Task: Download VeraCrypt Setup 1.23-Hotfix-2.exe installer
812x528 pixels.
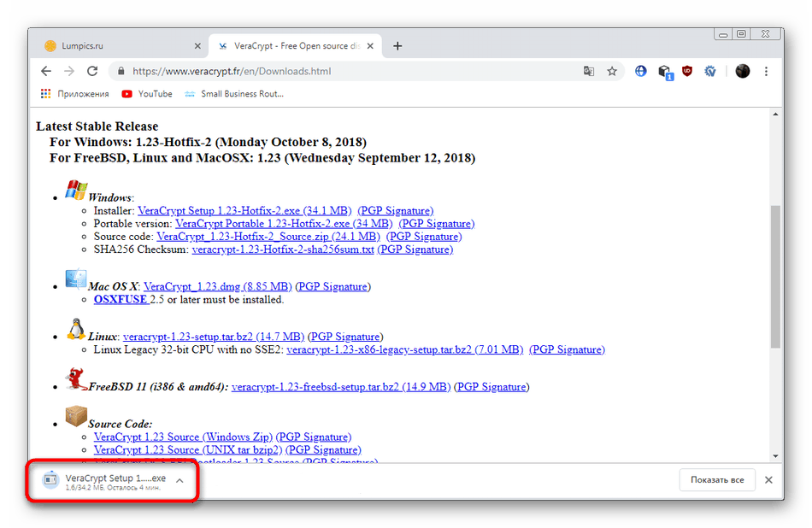Action: point(244,211)
